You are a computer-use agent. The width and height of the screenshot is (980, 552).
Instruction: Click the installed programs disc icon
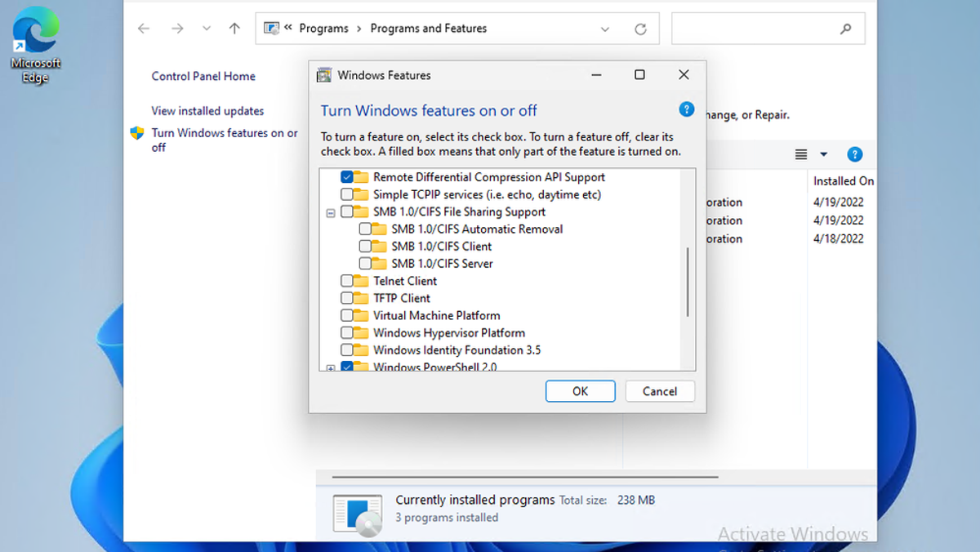click(x=358, y=514)
